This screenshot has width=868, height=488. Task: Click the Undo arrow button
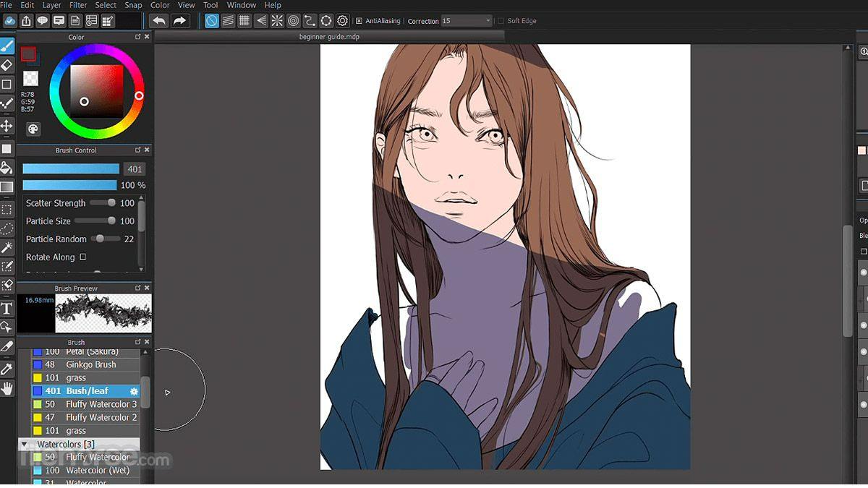click(x=158, y=21)
